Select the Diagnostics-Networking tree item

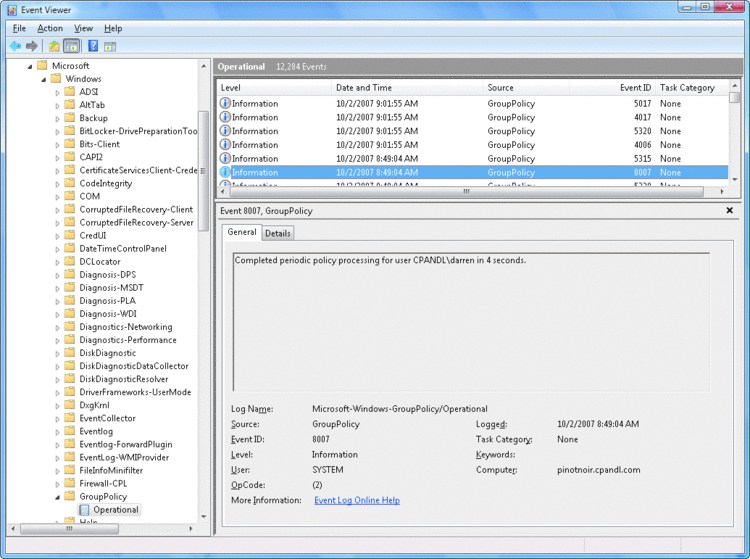[126, 327]
